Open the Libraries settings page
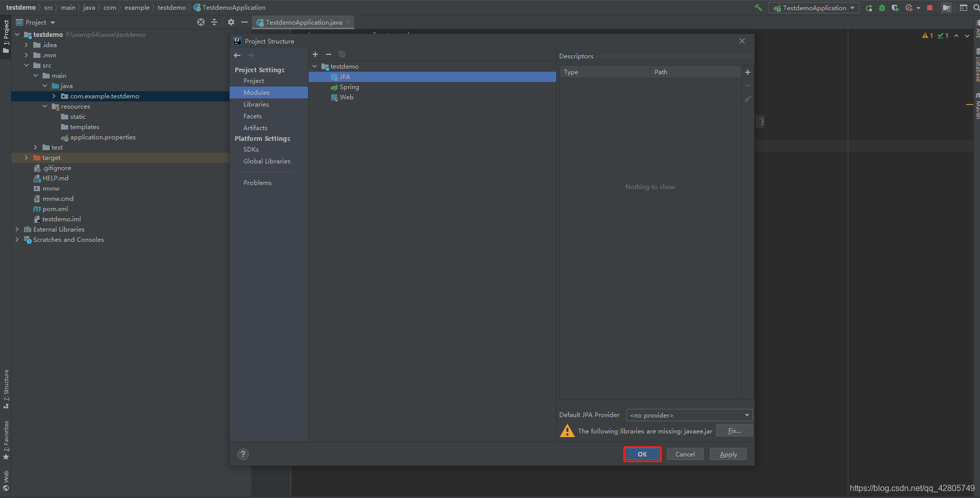 coord(256,105)
